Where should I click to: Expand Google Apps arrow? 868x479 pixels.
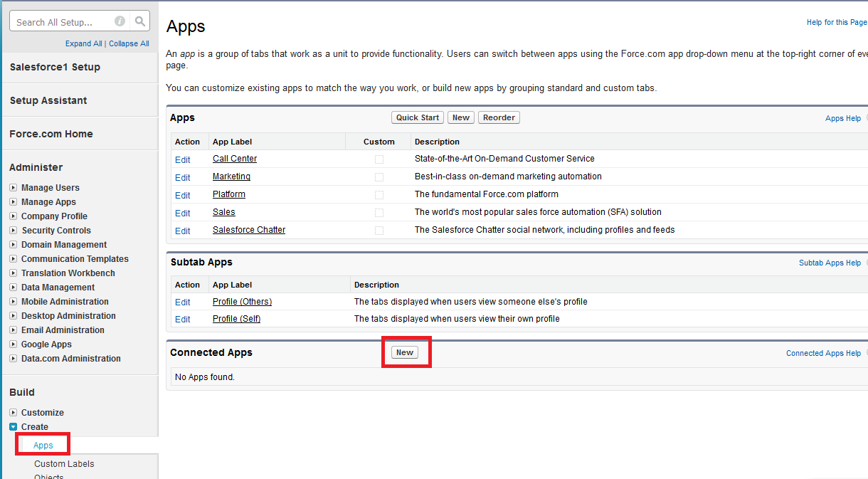click(14, 344)
